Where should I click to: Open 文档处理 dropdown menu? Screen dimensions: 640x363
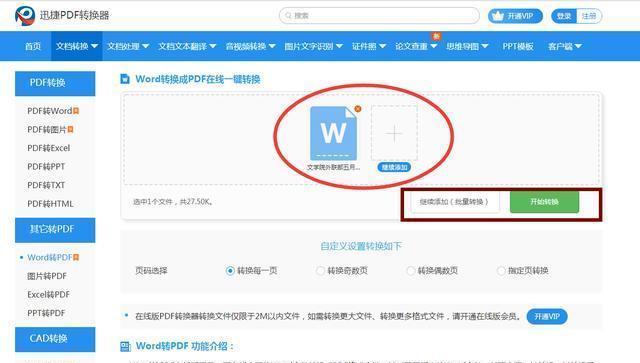point(128,46)
